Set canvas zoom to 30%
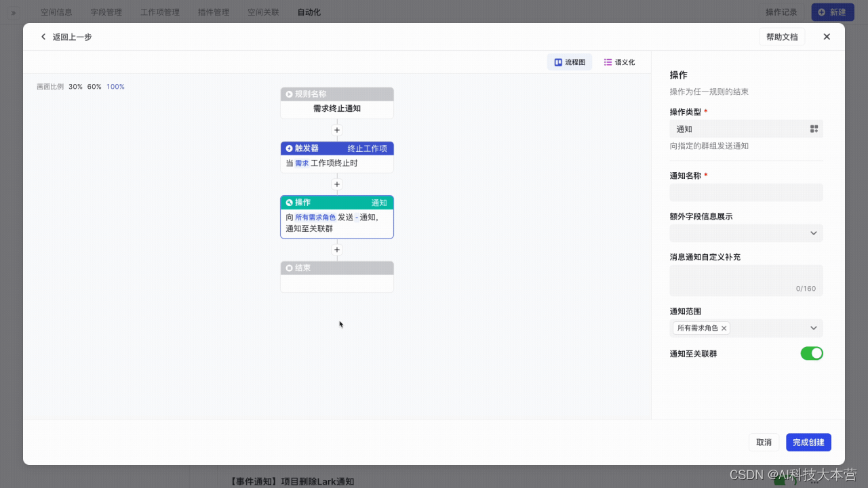The height and width of the screenshot is (488, 868). click(75, 87)
